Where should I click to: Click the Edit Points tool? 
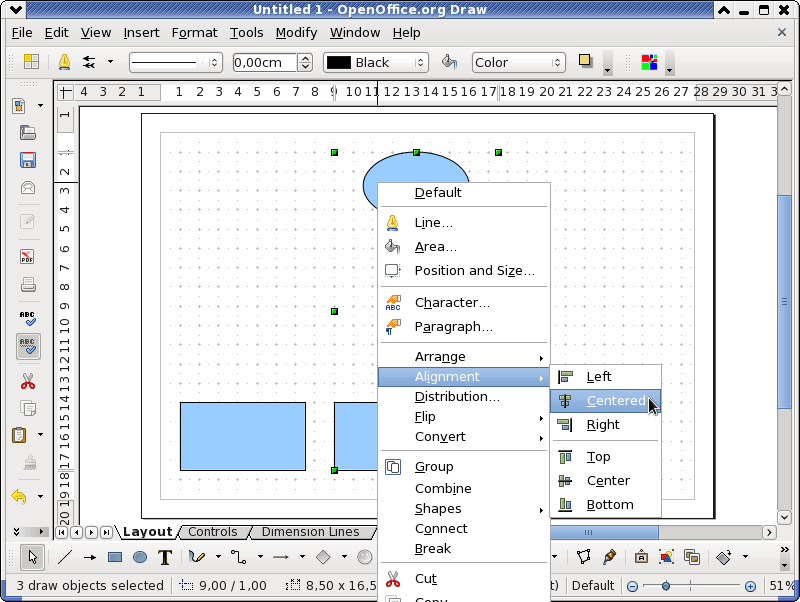point(584,557)
